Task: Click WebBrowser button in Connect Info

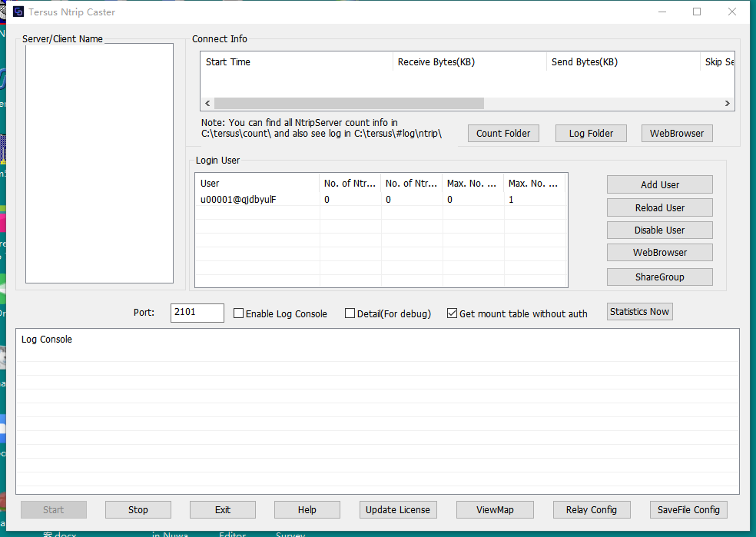Action: coord(677,134)
